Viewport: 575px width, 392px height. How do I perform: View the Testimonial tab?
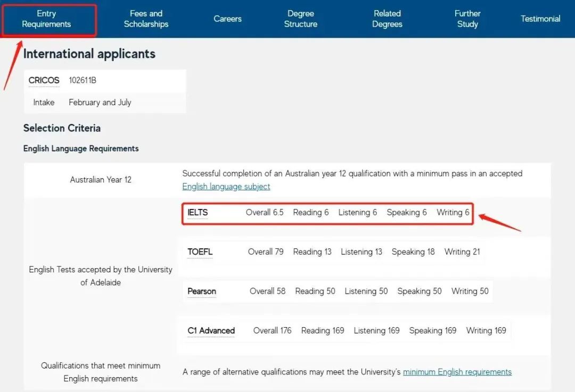click(x=540, y=19)
